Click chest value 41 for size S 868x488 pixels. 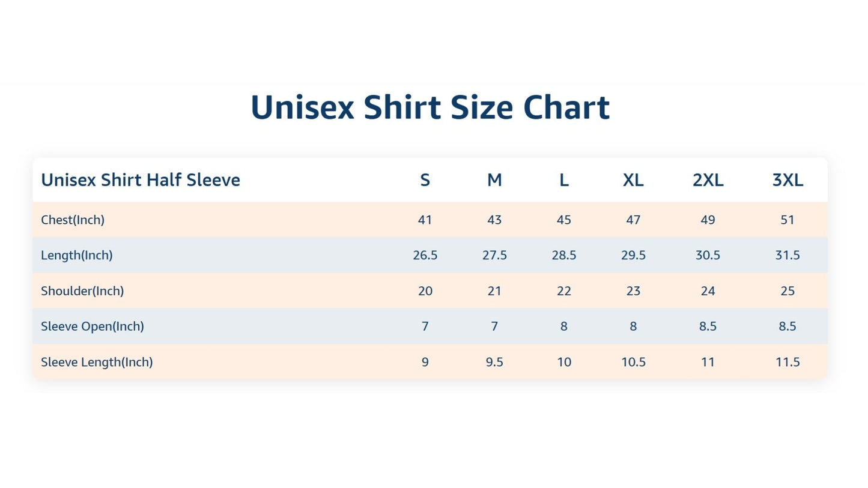click(x=425, y=220)
